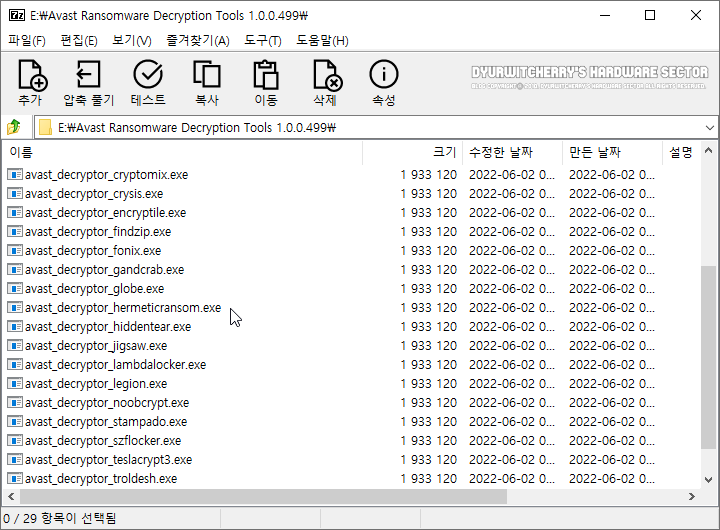Open the 파일(F) menu
This screenshot has height=530, width=720.
point(27,40)
